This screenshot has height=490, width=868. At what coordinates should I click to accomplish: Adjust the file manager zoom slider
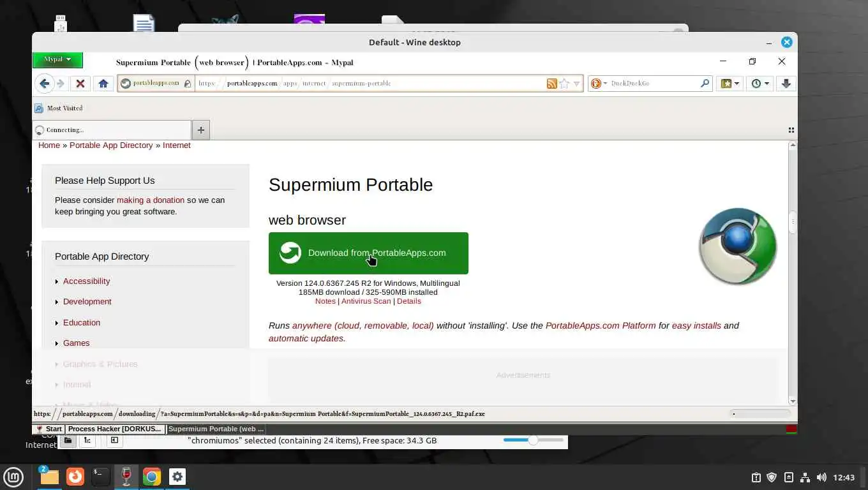[x=533, y=440]
